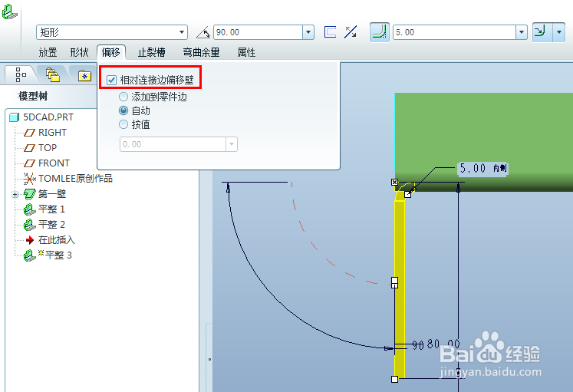Screen dimensions: 573x392
Task: Open the 弯曲余量 tab
Action: coord(201,52)
